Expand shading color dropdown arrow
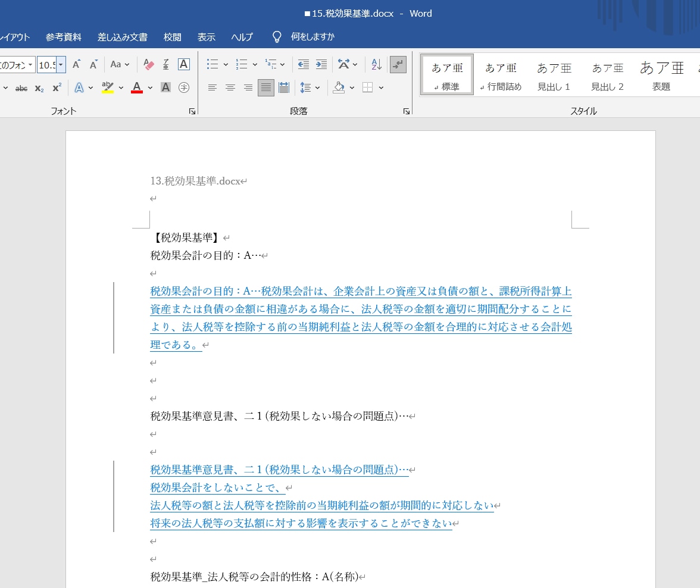Viewport: 700px width, 588px height. coord(352,88)
